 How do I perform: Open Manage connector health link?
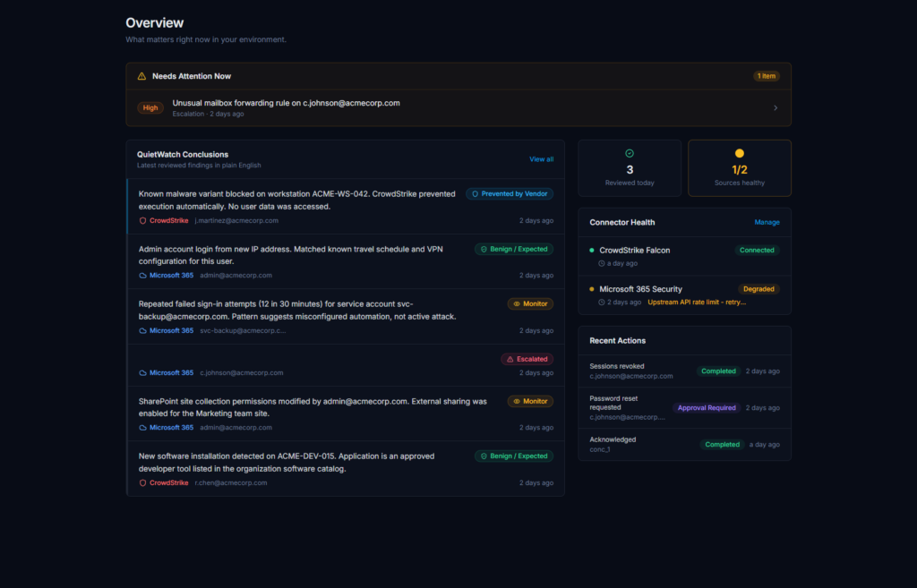tap(767, 222)
